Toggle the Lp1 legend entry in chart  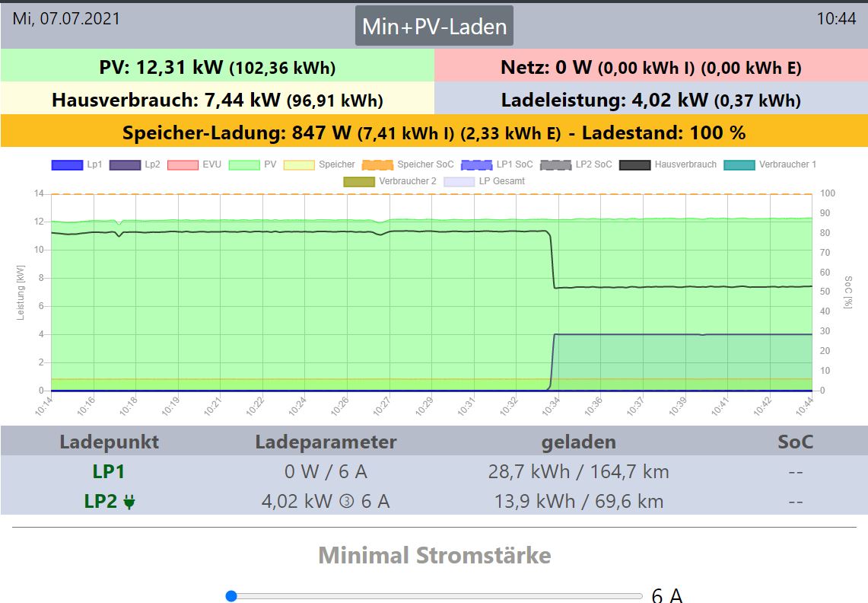(77, 164)
